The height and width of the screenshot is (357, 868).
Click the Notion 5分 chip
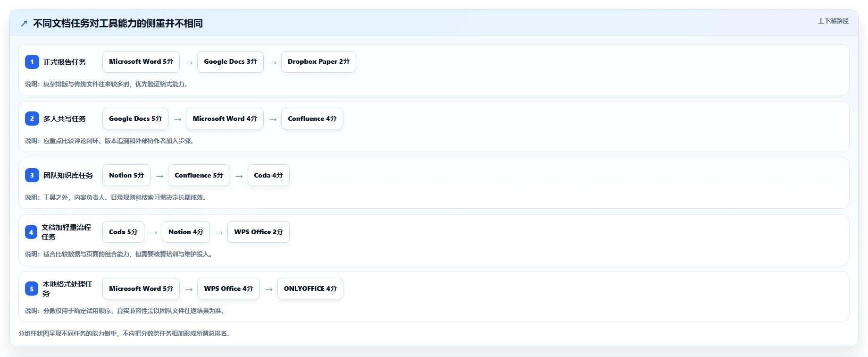[126, 175]
